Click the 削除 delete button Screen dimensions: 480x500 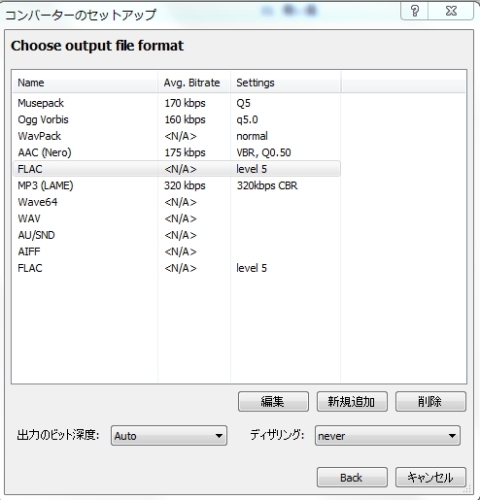pyautogui.click(x=430, y=401)
